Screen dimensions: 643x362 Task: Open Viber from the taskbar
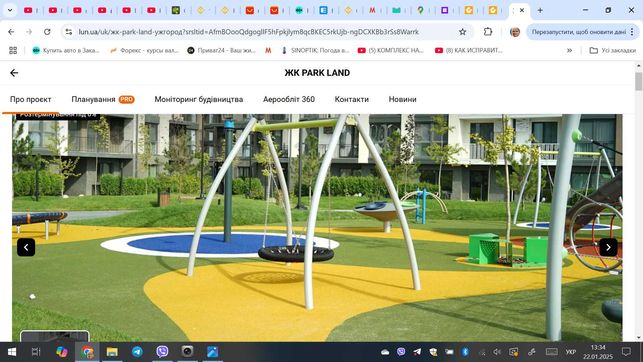(162, 352)
